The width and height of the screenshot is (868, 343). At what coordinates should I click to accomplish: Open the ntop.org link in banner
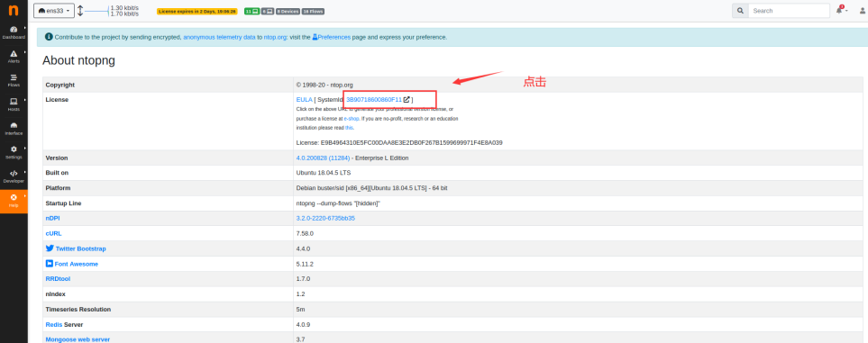275,37
